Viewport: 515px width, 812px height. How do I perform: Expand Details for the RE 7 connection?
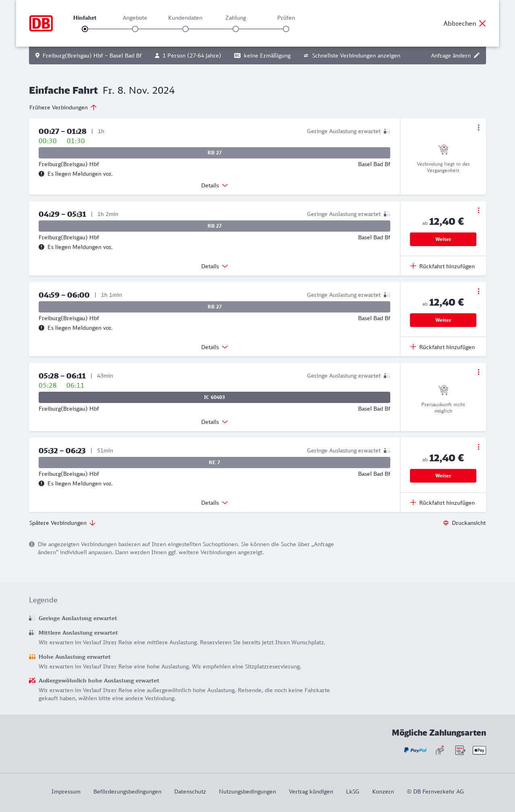(x=214, y=503)
